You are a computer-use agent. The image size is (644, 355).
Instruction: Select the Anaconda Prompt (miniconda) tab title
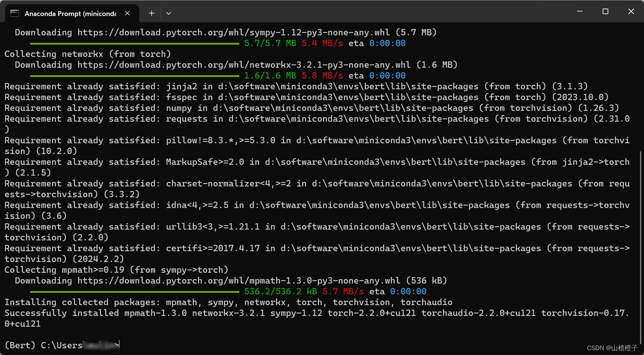[70, 14]
